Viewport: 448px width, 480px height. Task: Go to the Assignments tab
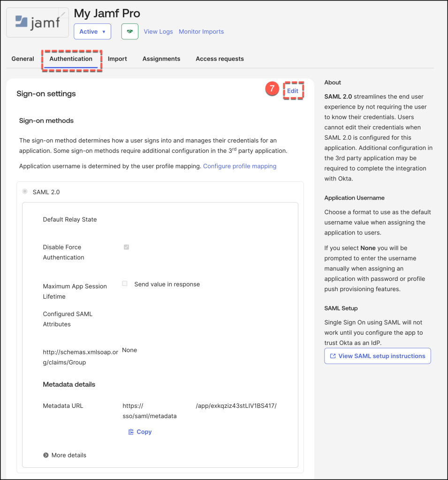tap(161, 59)
